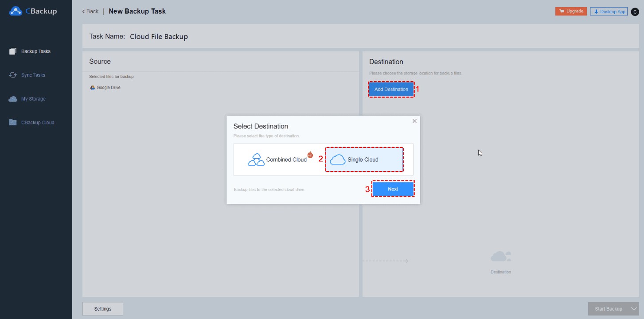
Task: Choose the Combined Cloud destination option
Action: (x=279, y=159)
